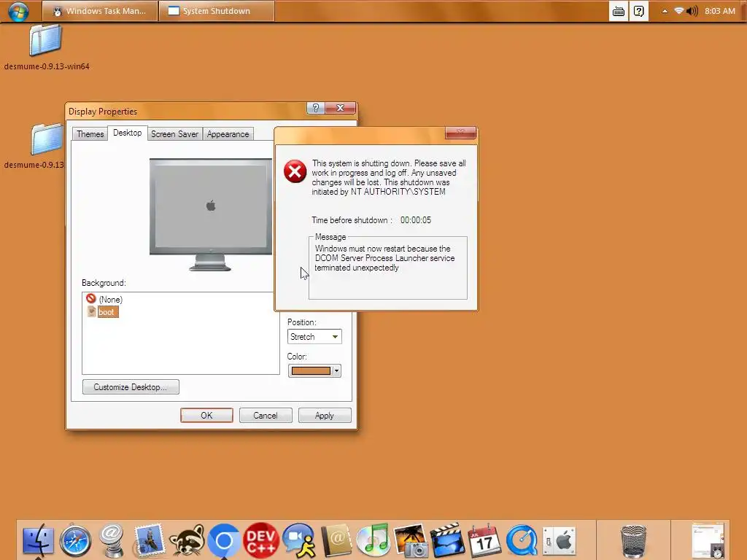Launch Safari compass icon in dock
The height and width of the screenshot is (560, 747).
click(x=75, y=541)
